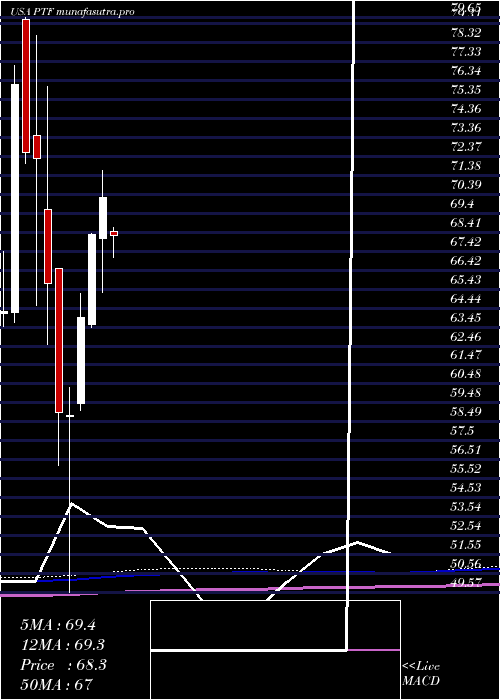Click the 77.33 price axis label
This screenshot has width=500, height=700.
tap(466, 52)
